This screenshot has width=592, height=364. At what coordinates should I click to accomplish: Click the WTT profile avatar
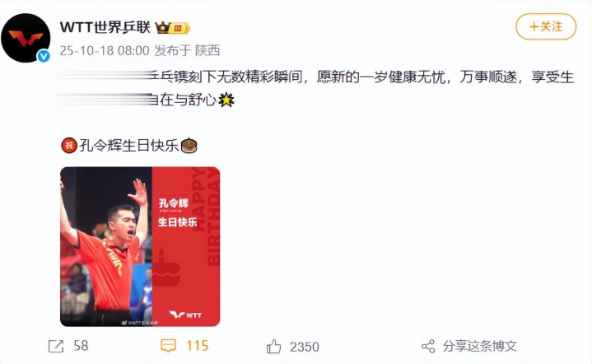pos(26,38)
